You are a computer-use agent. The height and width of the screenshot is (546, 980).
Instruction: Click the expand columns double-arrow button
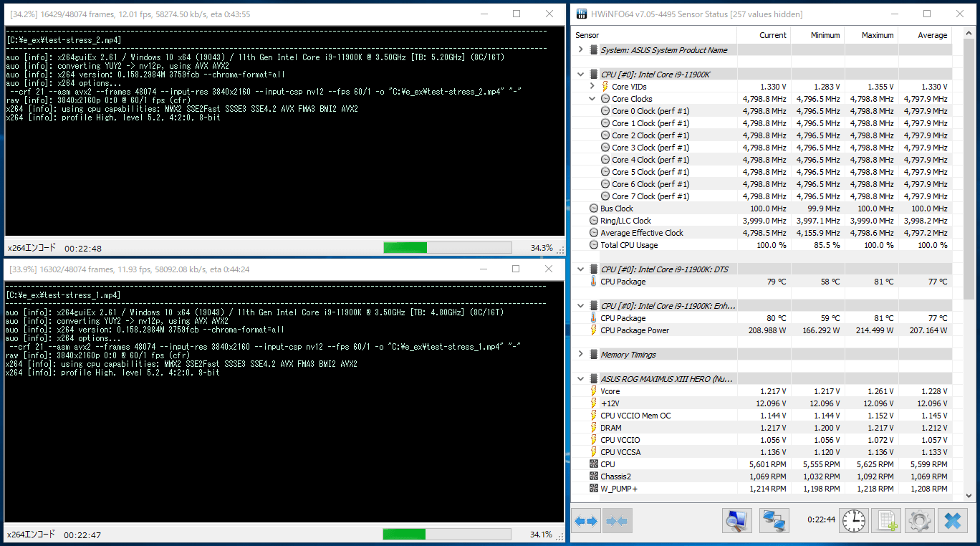pyautogui.click(x=586, y=521)
